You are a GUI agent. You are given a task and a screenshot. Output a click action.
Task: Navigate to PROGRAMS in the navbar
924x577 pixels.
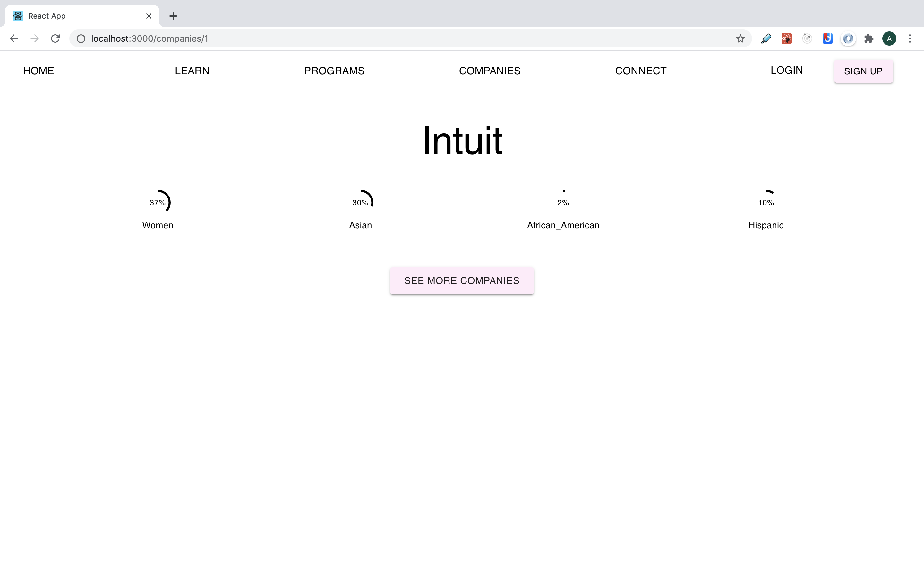point(334,71)
